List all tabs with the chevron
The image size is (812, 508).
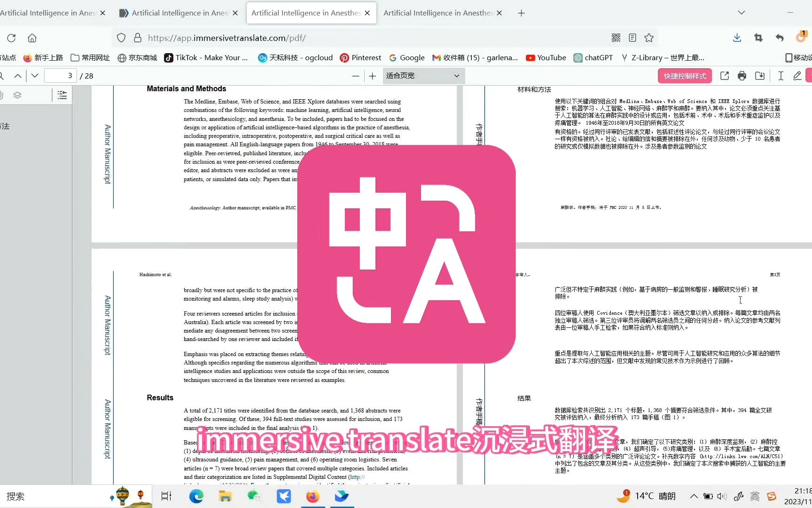coord(742,13)
